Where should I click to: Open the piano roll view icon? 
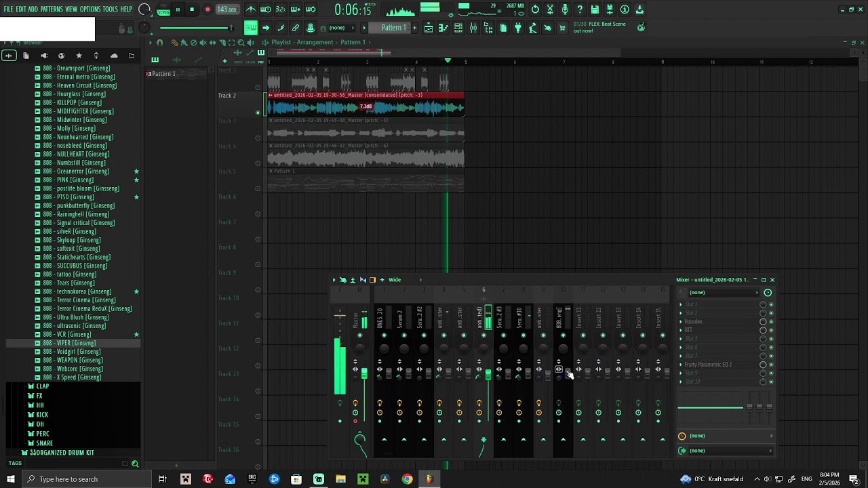[443, 28]
